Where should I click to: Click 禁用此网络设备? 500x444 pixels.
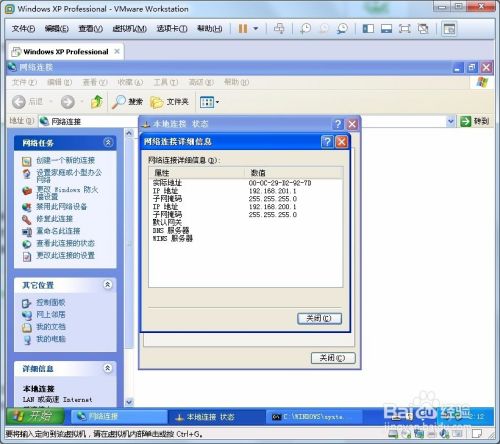click(62, 207)
